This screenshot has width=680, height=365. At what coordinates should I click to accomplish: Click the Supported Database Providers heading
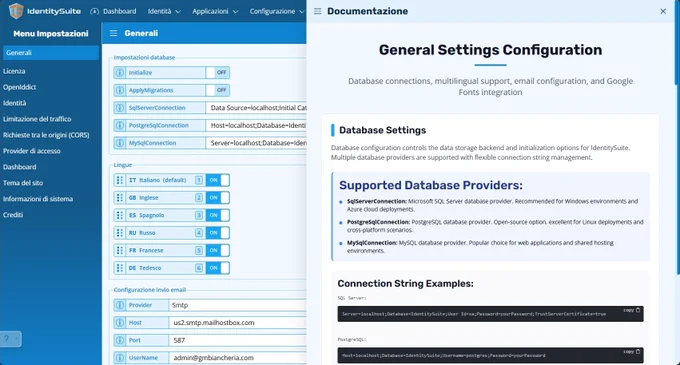(x=431, y=185)
